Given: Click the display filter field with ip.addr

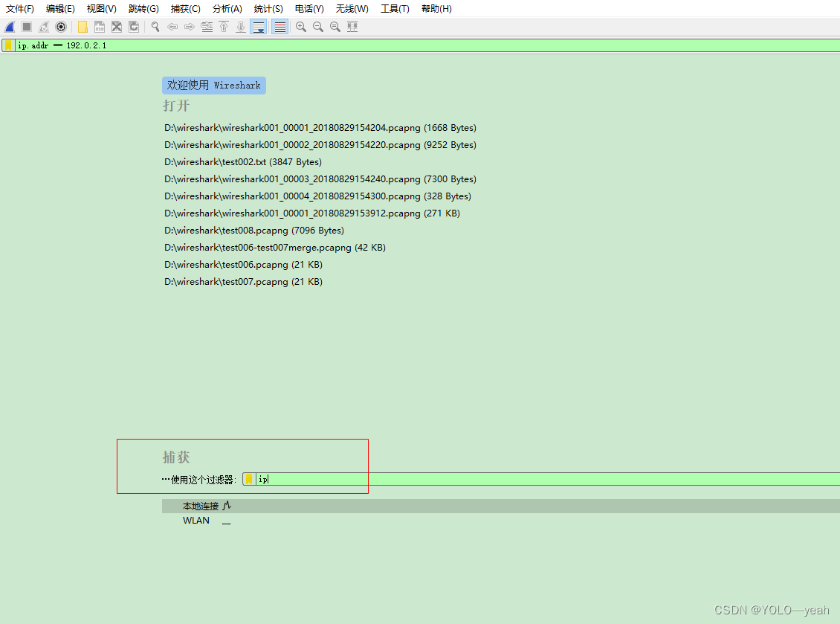Looking at the screenshot, I should pos(427,45).
